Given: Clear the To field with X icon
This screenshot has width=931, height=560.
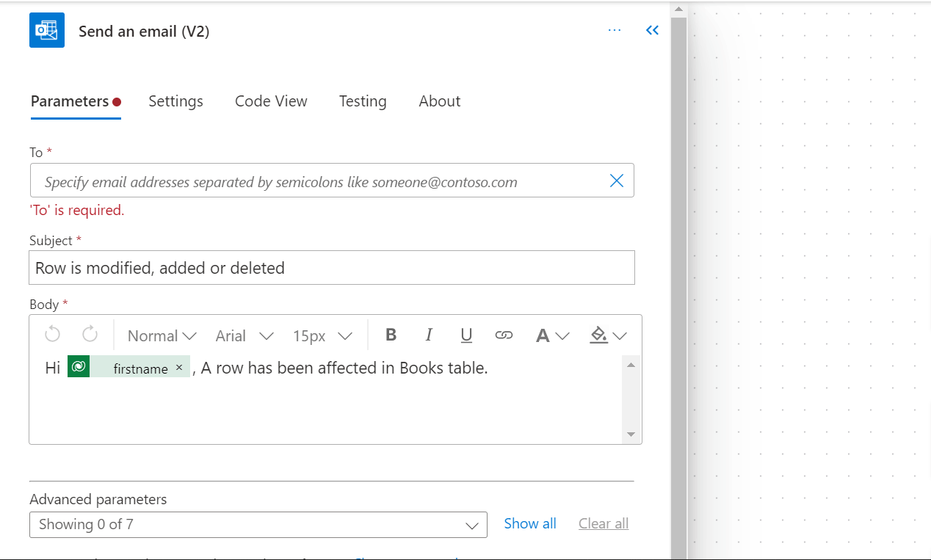Looking at the screenshot, I should 617,181.
